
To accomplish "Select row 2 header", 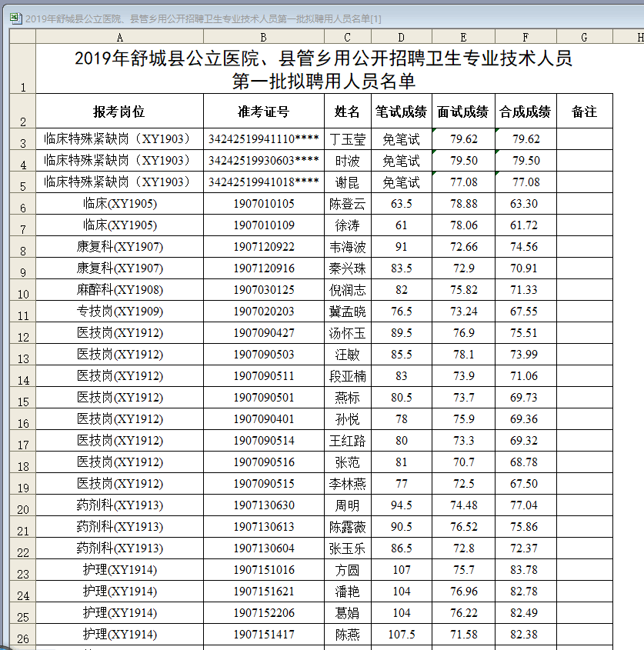I will [23, 111].
